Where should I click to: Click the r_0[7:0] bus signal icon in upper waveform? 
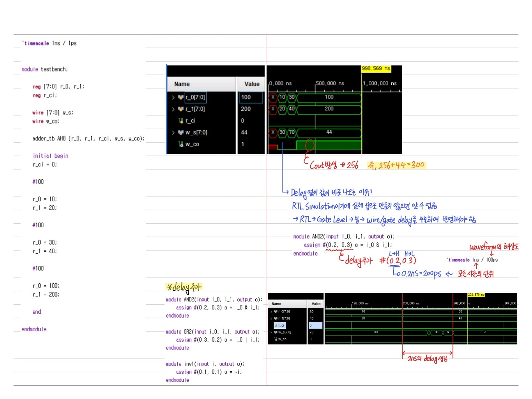click(181, 97)
